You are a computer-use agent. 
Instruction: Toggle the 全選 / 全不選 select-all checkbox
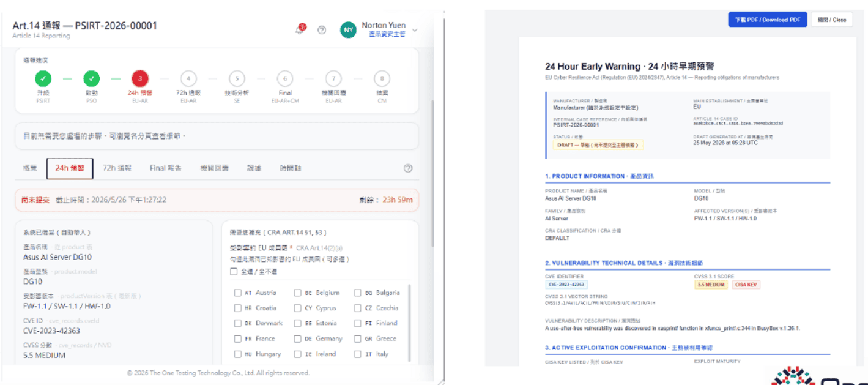coord(234,271)
